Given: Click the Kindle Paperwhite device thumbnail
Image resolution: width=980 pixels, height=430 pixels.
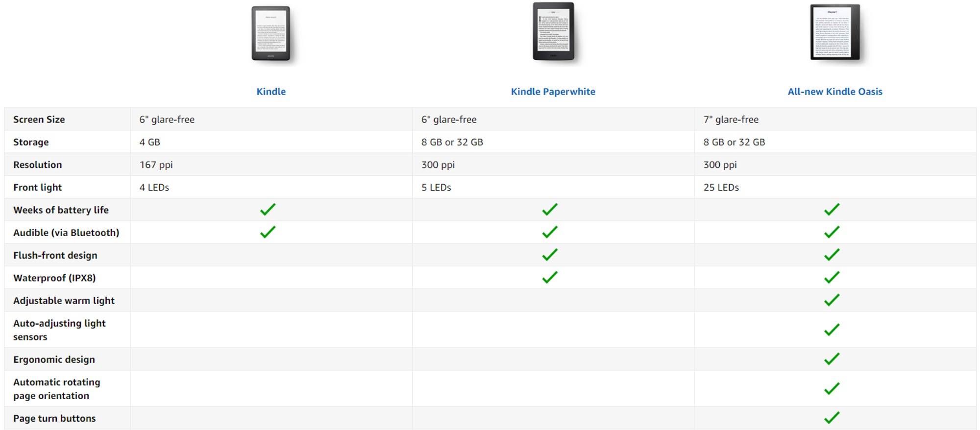Looking at the screenshot, I should point(553,31).
